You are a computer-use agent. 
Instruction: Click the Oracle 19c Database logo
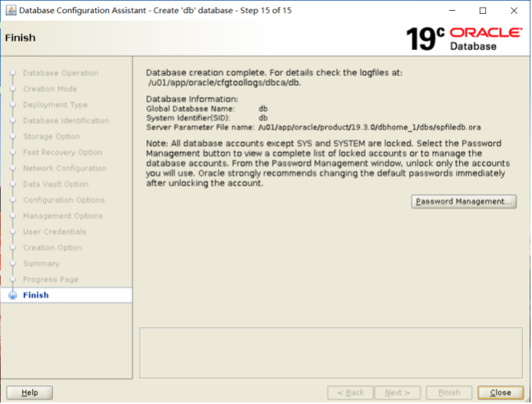pos(464,38)
